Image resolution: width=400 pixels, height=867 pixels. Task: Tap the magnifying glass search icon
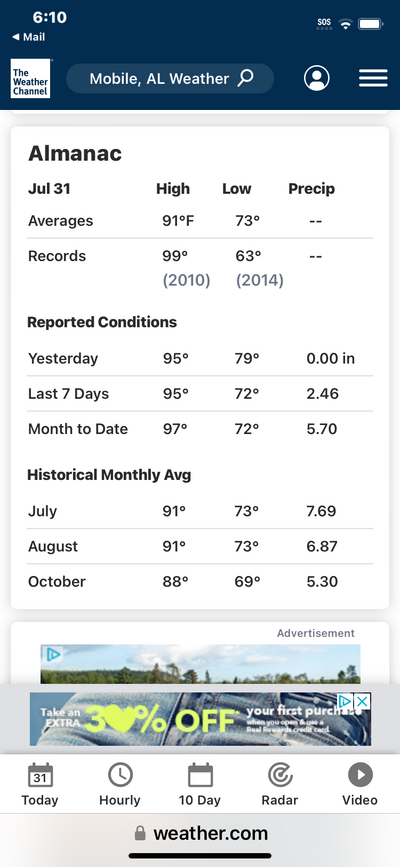click(x=246, y=78)
